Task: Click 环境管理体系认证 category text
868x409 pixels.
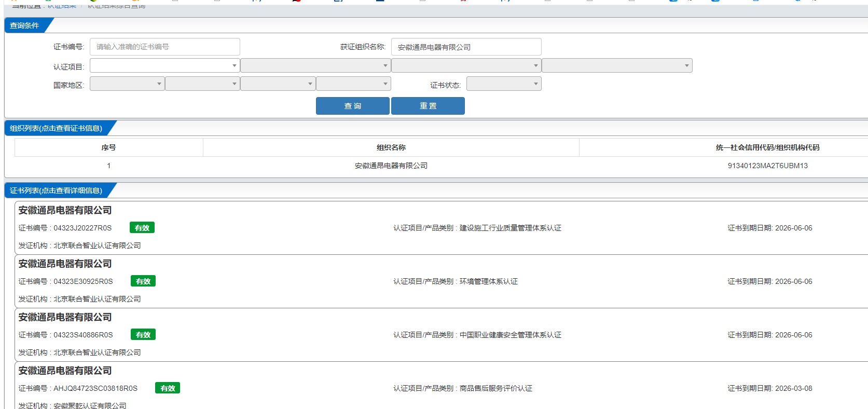Action: coord(489,281)
